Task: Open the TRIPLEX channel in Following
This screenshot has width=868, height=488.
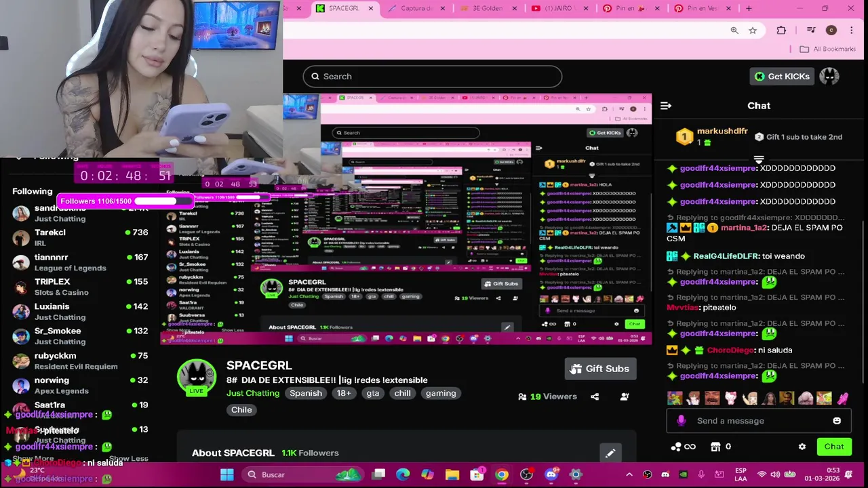Action: click(80, 287)
